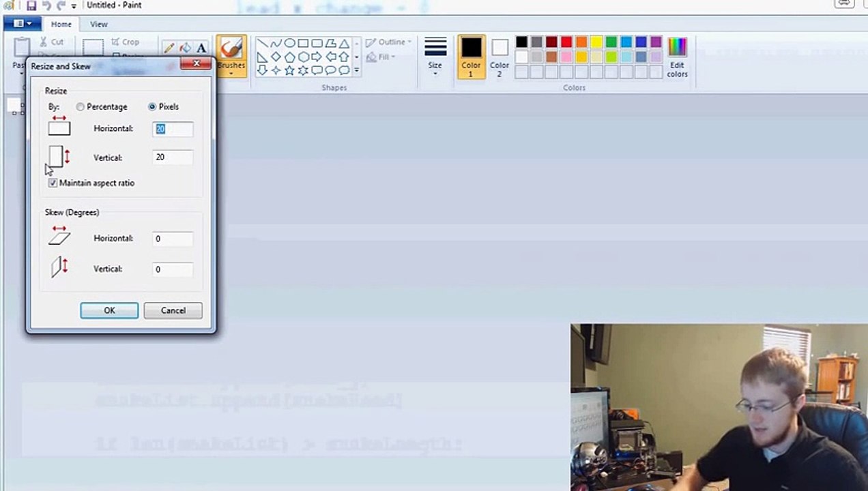The width and height of the screenshot is (868, 491).
Task: Pick the orange color swatch
Action: (x=581, y=42)
